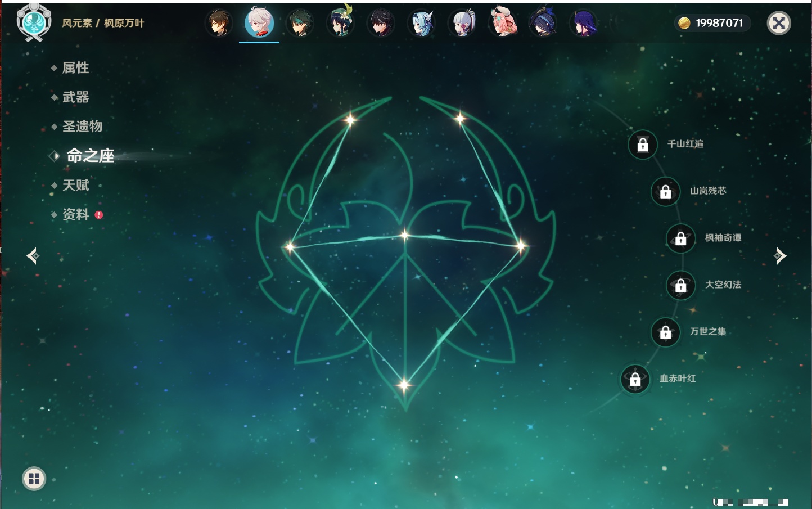
Task: Select the brown-haired Zhongli avatar
Action: pos(219,24)
